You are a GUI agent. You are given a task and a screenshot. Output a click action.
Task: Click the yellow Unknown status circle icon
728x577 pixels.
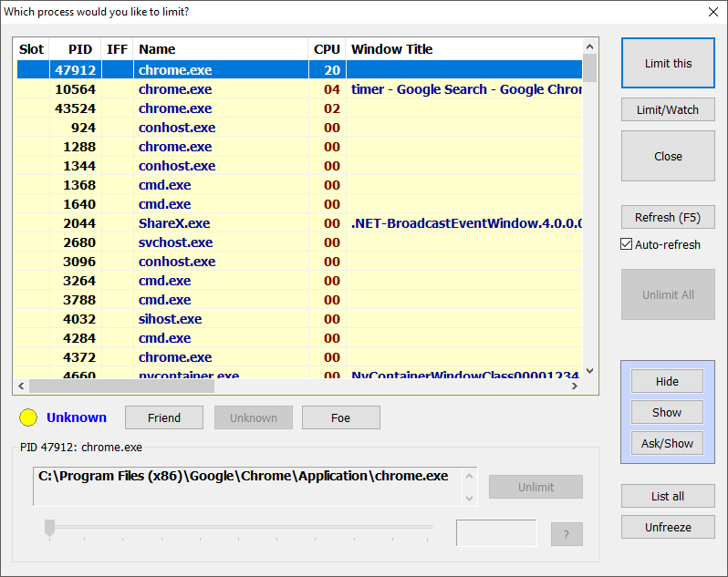pos(28,417)
